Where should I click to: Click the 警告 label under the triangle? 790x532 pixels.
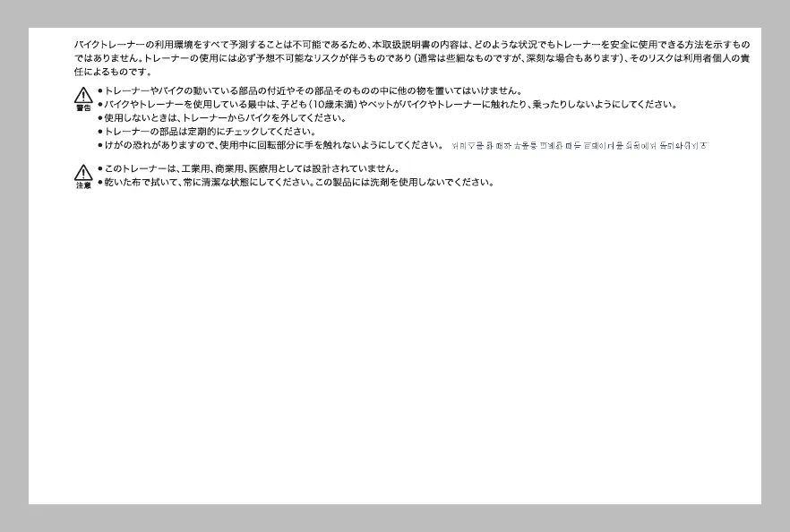coord(83,107)
